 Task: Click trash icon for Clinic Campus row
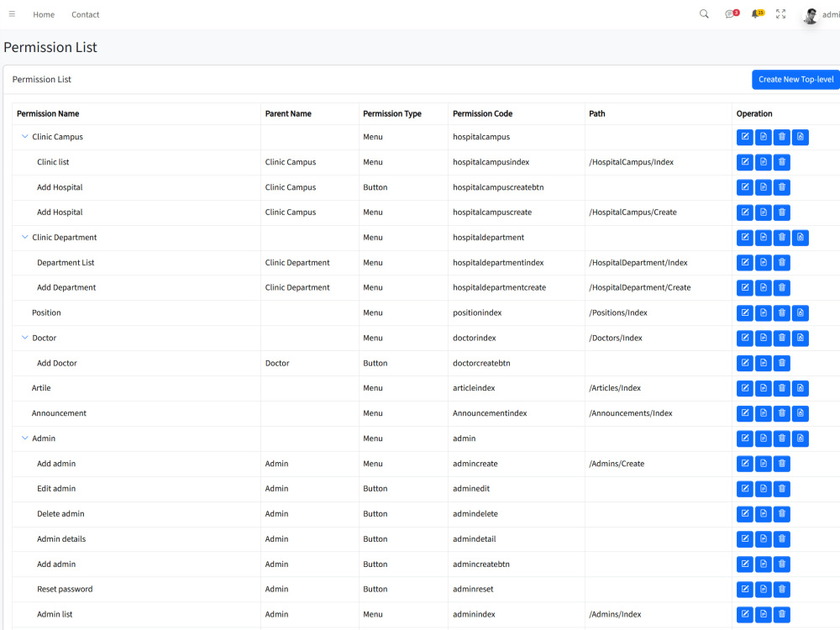pos(781,137)
